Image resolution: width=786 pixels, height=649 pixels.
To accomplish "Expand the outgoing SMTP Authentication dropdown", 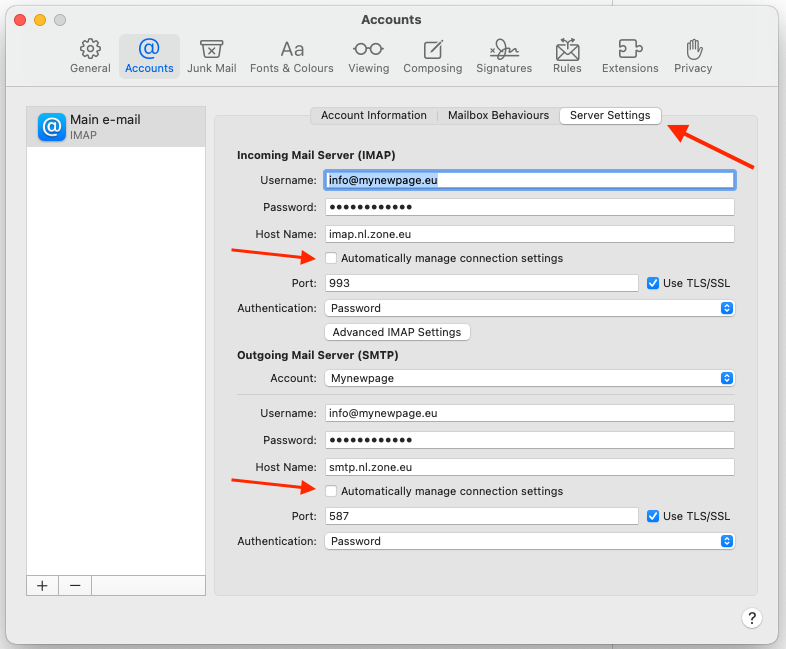I will click(529, 541).
